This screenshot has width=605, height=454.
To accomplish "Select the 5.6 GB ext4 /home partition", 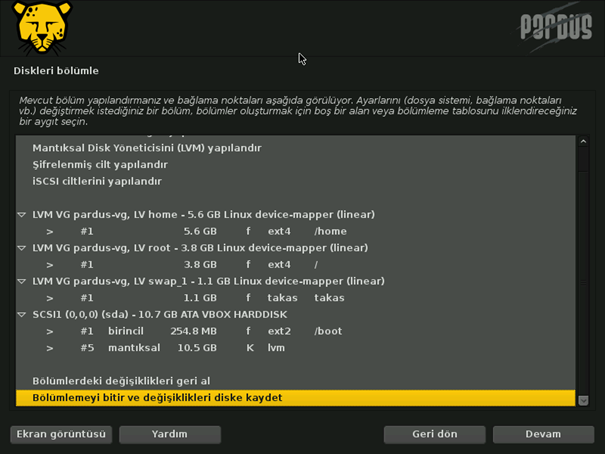I will 200,231.
